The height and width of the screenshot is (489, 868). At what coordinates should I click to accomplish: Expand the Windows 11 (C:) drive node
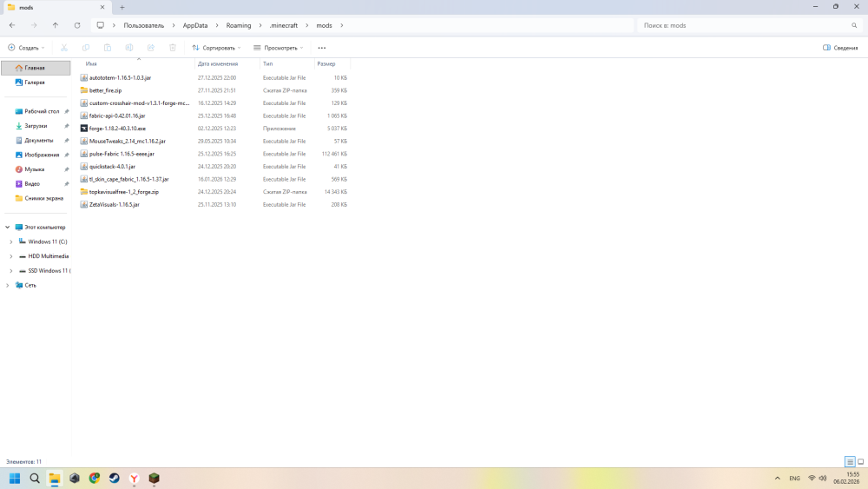point(11,241)
